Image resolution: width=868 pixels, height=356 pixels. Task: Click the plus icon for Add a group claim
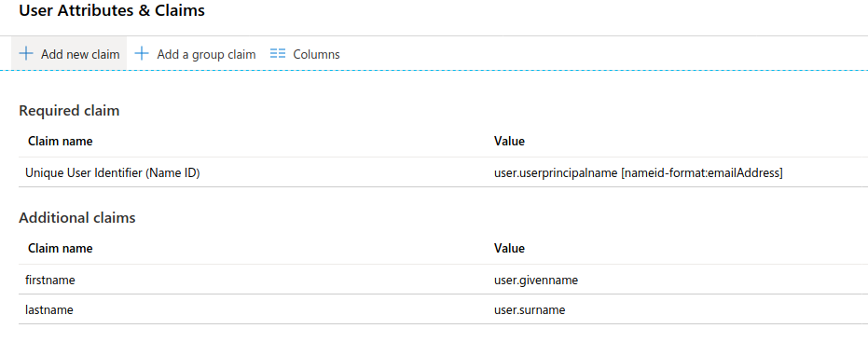point(143,54)
